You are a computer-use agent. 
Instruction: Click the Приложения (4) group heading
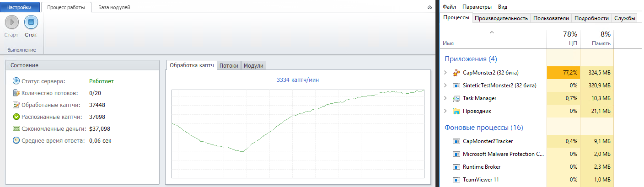pyautogui.click(x=471, y=59)
